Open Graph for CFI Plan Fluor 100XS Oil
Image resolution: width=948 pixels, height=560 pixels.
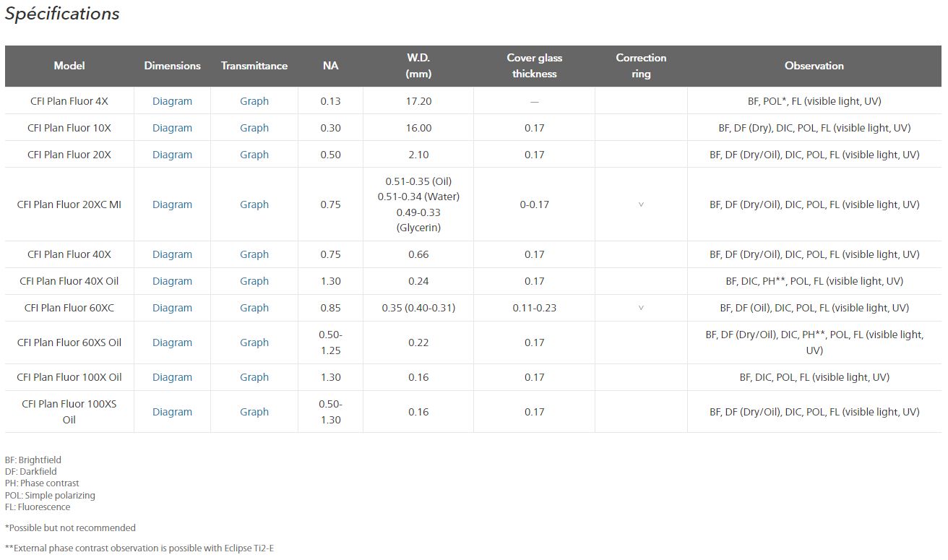point(254,412)
